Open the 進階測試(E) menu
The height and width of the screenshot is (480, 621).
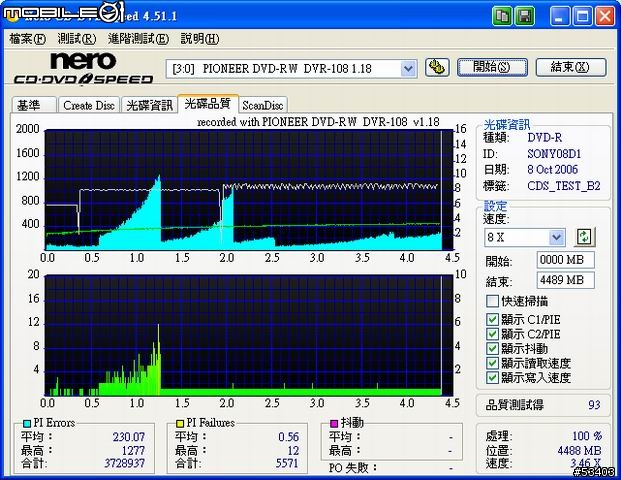[138, 39]
